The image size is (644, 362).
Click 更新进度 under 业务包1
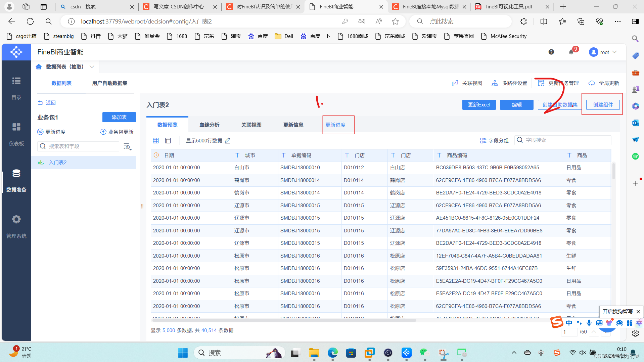51,132
